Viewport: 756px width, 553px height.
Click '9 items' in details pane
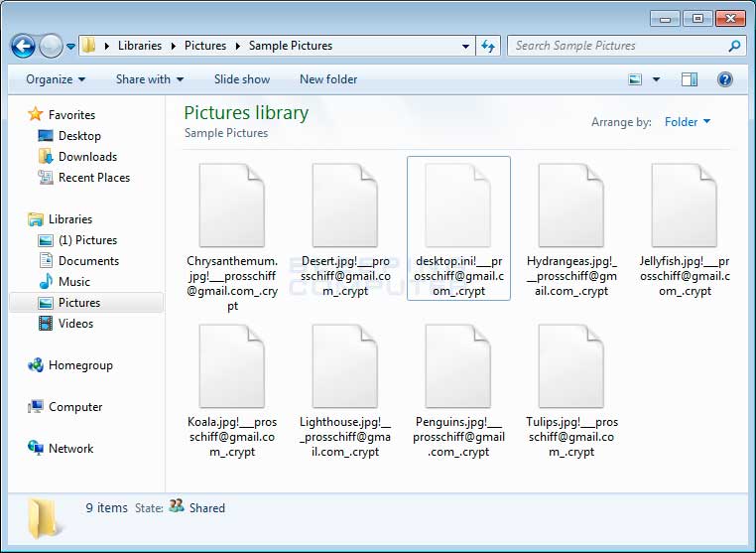106,508
